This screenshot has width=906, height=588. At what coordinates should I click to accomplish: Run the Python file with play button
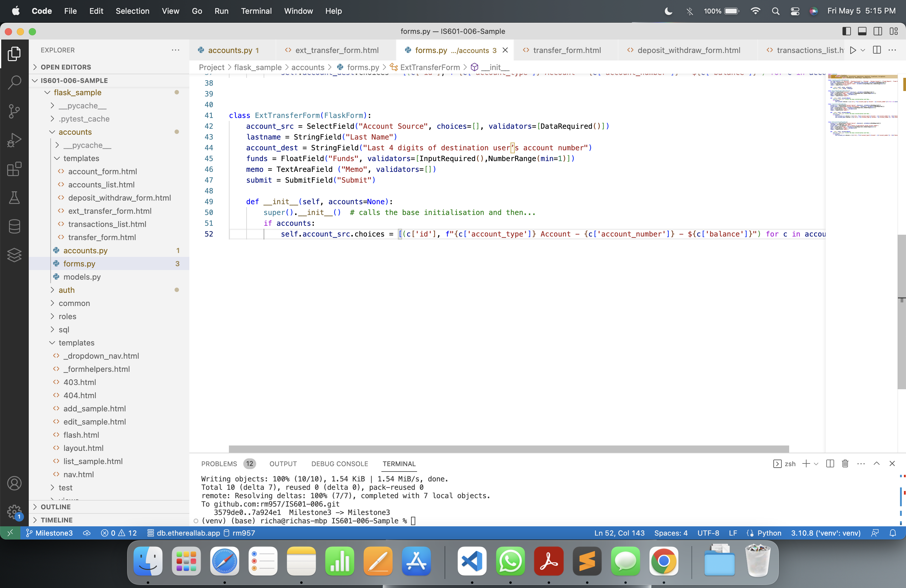click(853, 50)
